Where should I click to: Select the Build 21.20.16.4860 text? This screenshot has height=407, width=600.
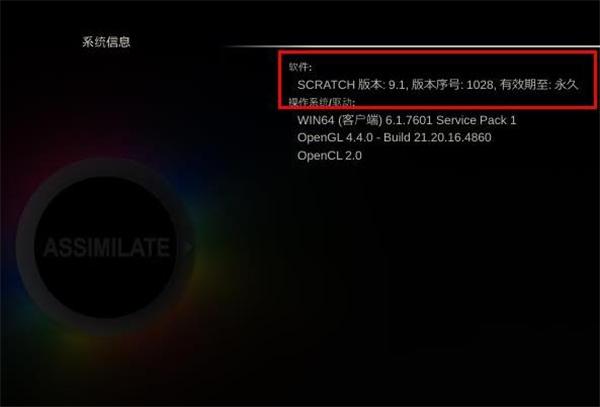pos(437,138)
